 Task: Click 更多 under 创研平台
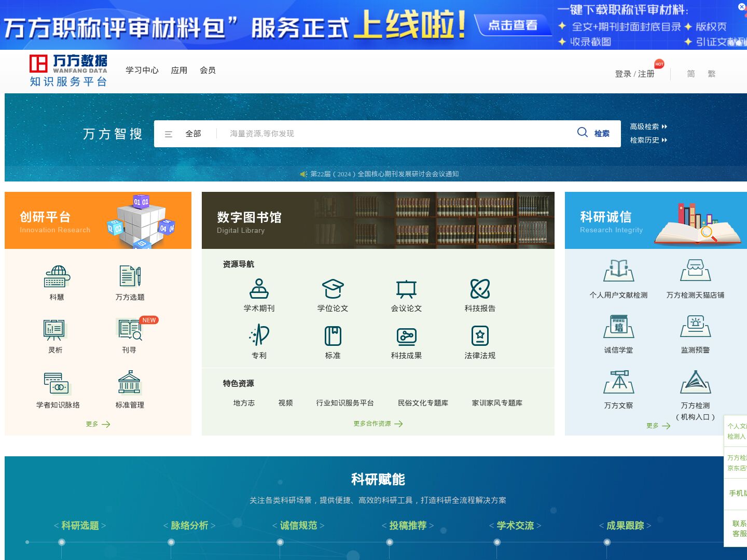tap(98, 424)
